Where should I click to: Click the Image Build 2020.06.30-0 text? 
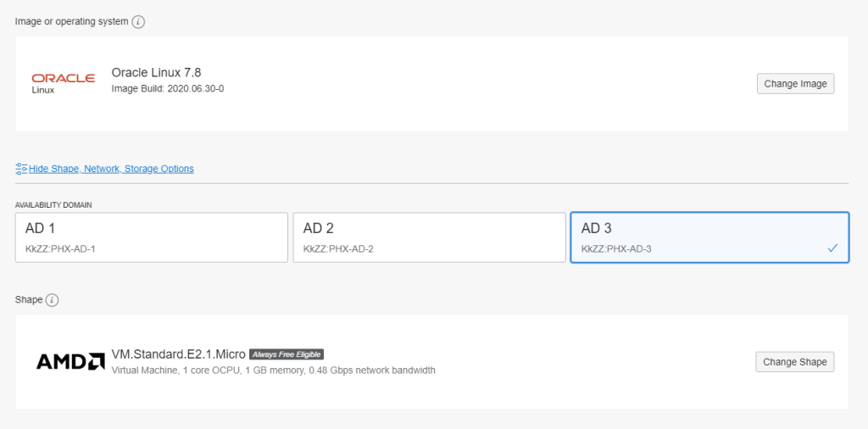(168, 88)
